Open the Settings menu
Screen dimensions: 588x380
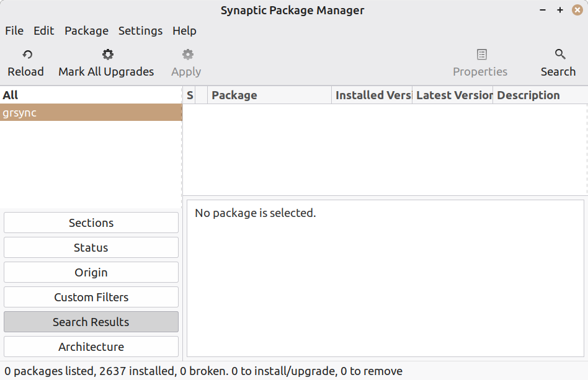coord(140,30)
